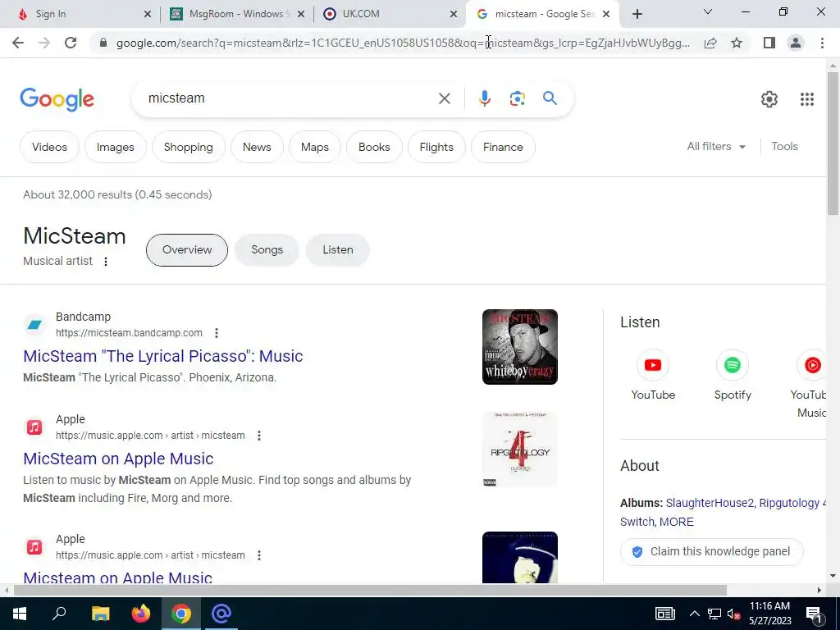
Task: Switch to the MsgRoom tab
Action: [x=235, y=15]
